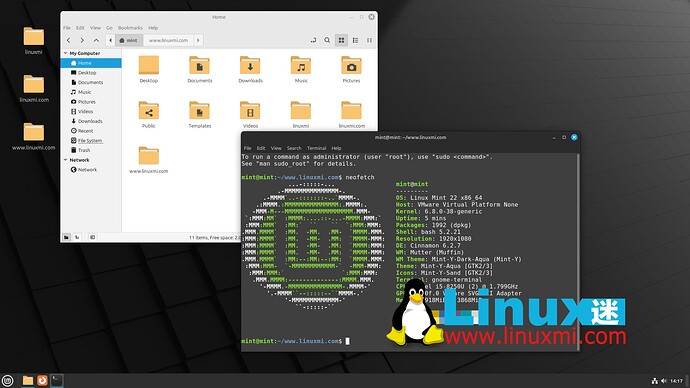Launch Firefox from the taskbar

[42, 381]
